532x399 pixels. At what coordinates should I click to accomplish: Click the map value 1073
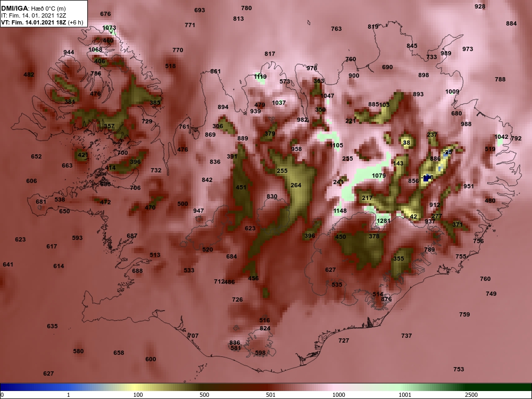(109, 28)
